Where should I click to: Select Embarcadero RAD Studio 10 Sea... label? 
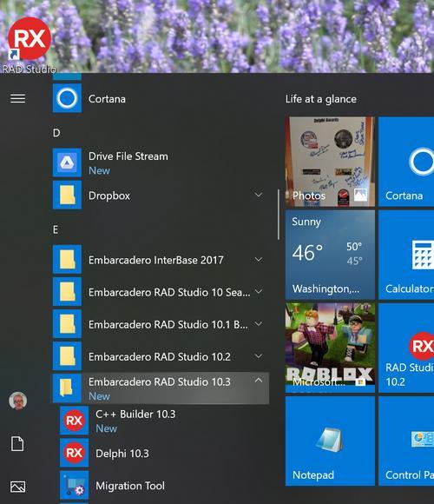tap(169, 292)
